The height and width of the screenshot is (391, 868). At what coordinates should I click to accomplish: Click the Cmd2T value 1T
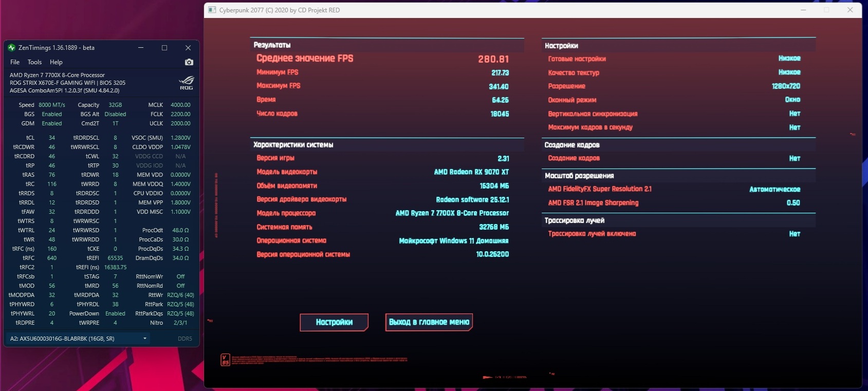tap(115, 123)
